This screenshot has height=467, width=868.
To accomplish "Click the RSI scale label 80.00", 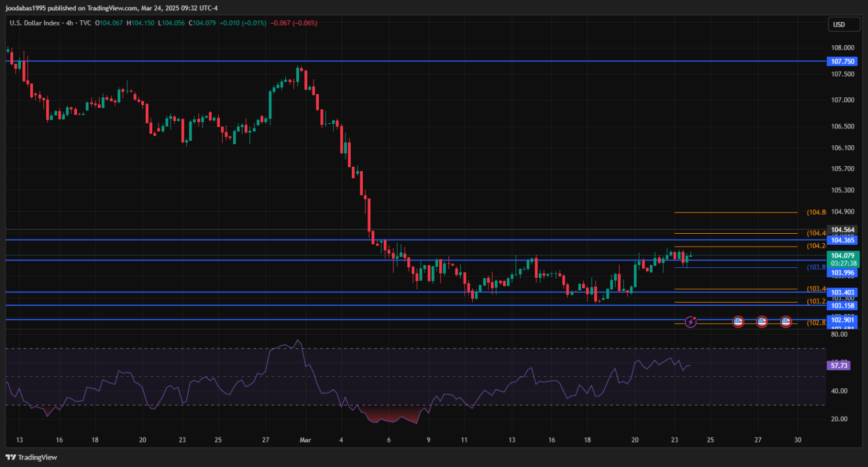I will click(838, 334).
